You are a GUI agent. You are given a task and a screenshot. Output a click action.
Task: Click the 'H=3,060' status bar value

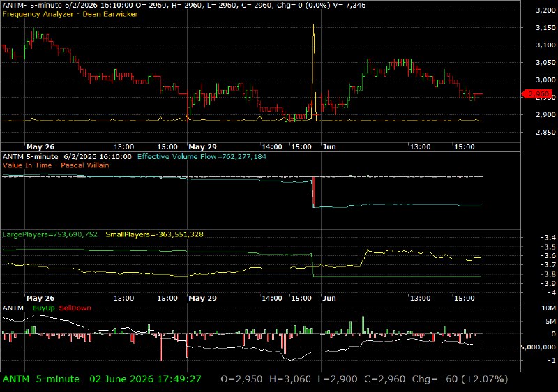pos(289,379)
